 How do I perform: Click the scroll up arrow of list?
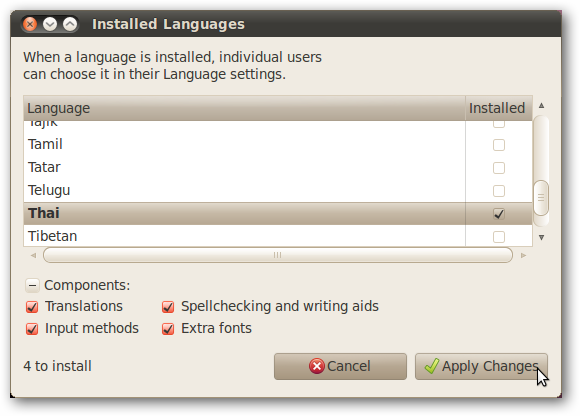pos(541,106)
